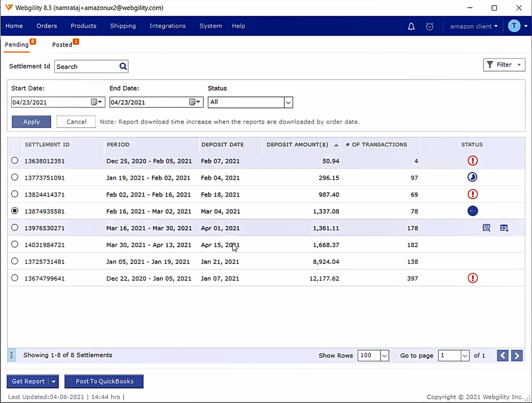Open the Orders menu
Viewport: 532px width, 403px height.
coord(47,26)
